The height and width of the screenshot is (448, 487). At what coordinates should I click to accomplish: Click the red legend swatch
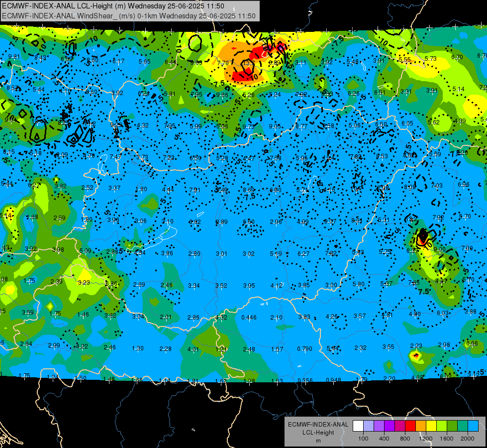point(410,426)
